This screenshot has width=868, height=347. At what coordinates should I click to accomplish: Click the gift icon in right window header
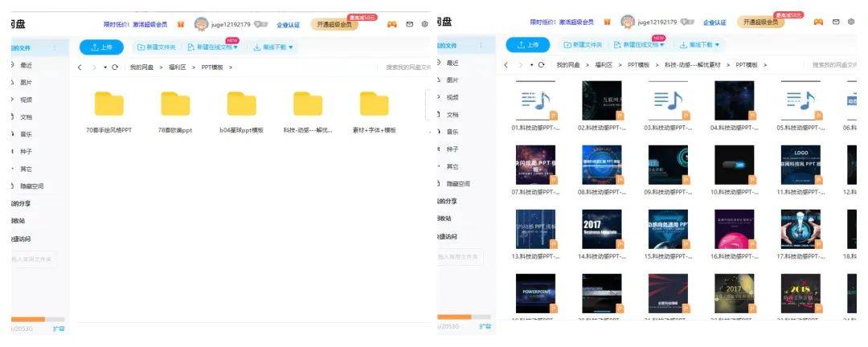(608, 22)
